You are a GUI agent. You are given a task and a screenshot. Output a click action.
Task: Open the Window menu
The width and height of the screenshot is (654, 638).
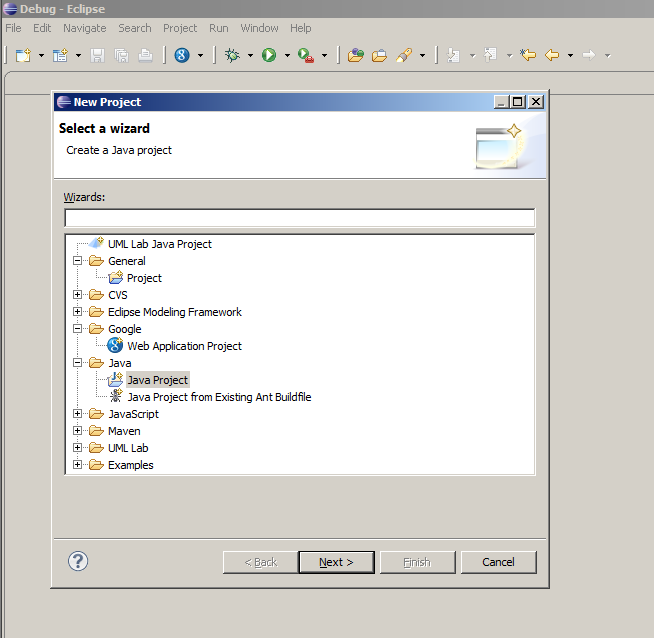click(259, 28)
